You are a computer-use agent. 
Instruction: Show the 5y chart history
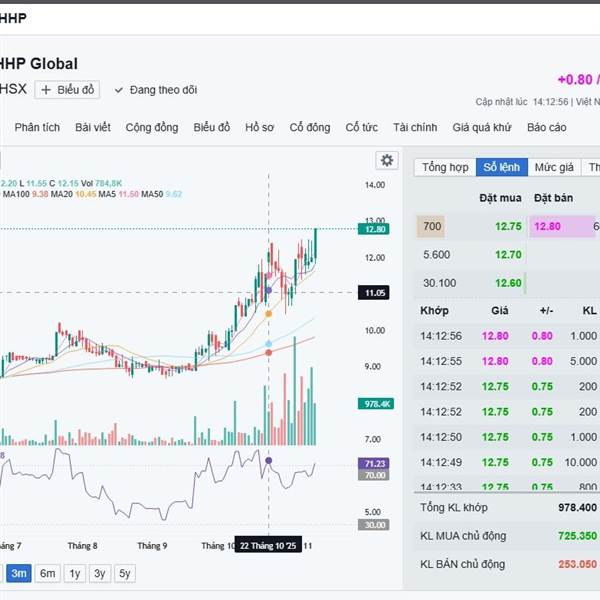(x=125, y=573)
